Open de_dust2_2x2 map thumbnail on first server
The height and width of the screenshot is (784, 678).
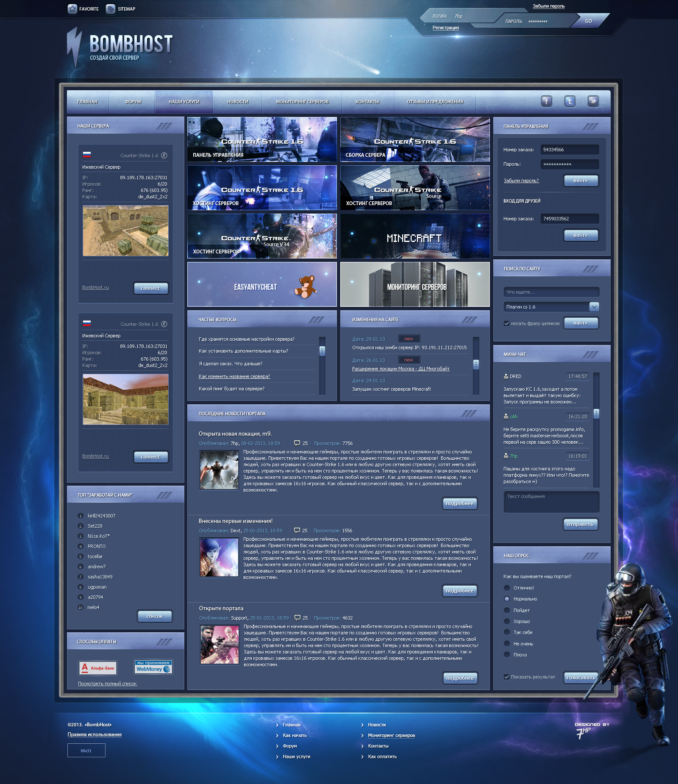point(125,231)
